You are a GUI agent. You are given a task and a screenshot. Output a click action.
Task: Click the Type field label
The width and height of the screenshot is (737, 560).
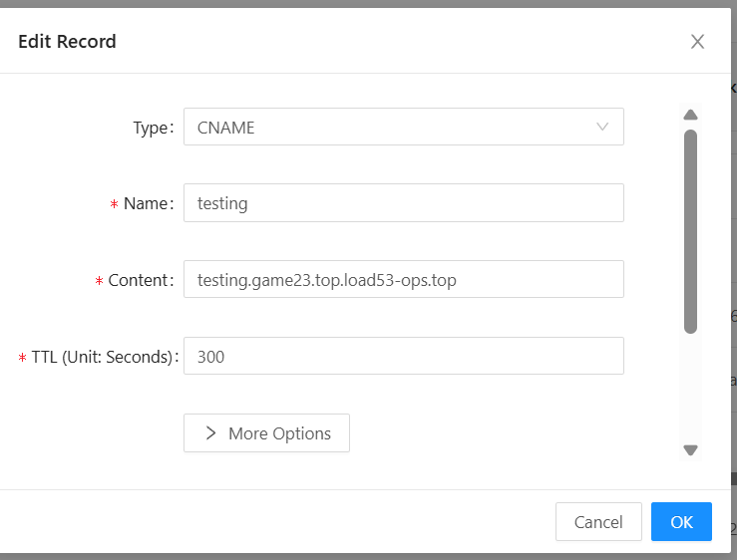point(152,128)
